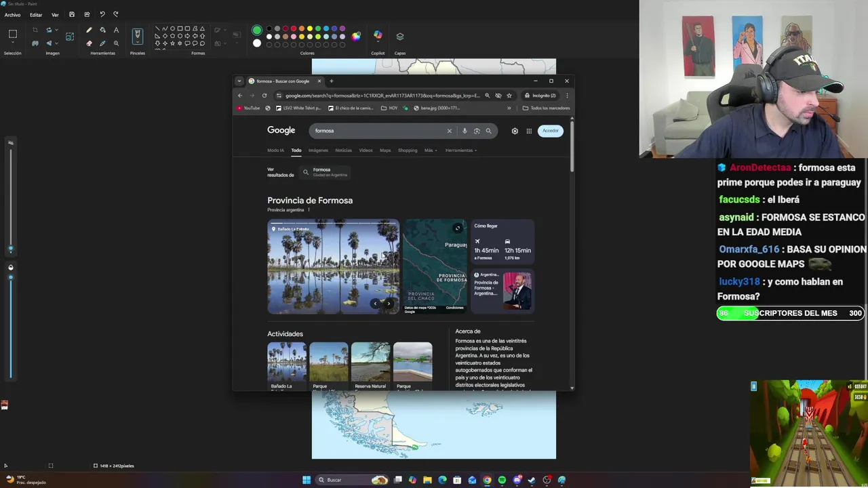Open the Copilot button in Paint

[378, 36]
